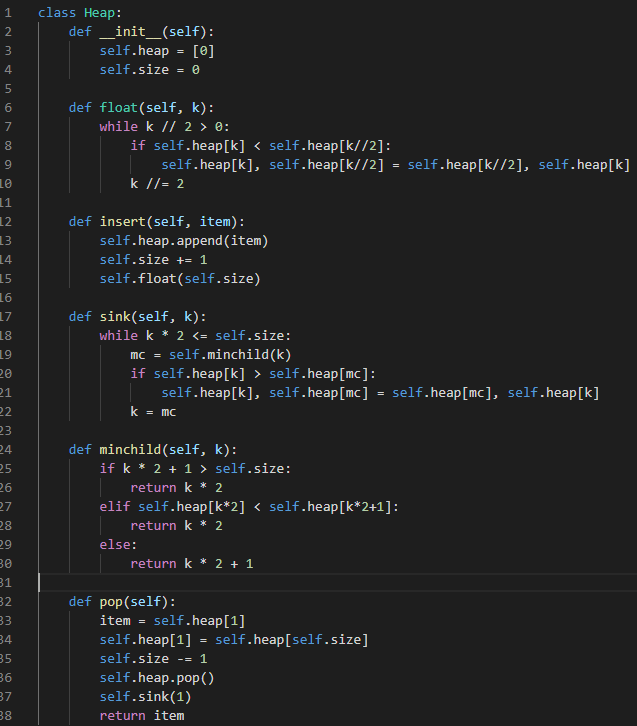Click the 'while k // 2 > 0:' line

coord(164,127)
